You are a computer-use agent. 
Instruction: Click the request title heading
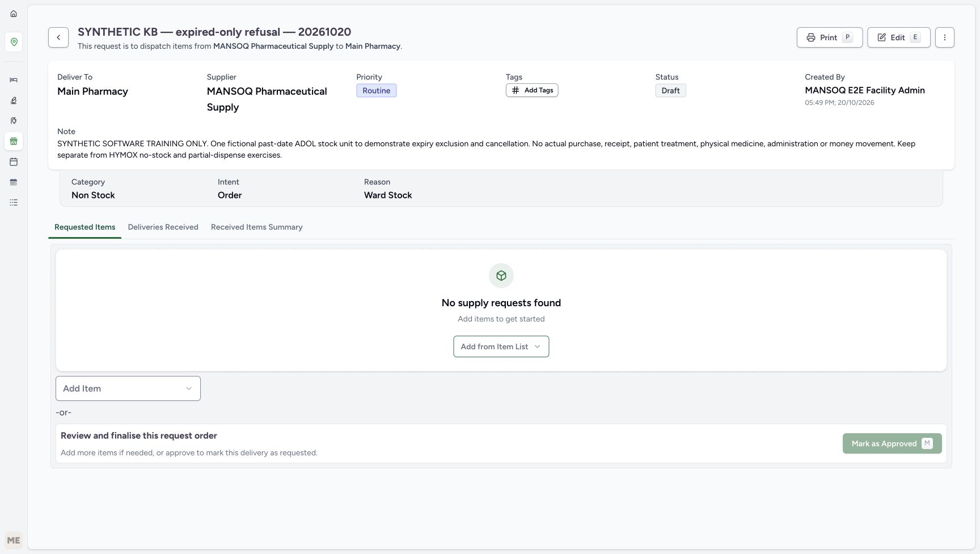pyautogui.click(x=214, y=32)
